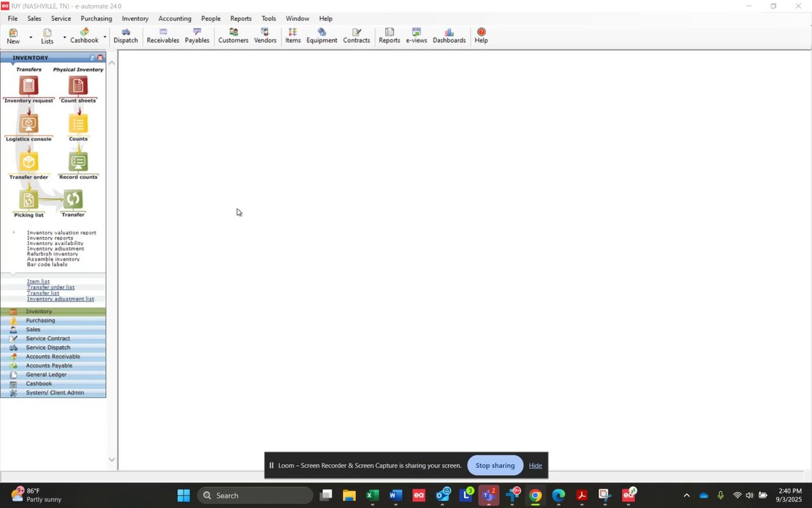Viewport: 812px width, 508px height.
Task: Open Assemble inventory entry
Action: [53, 259]
